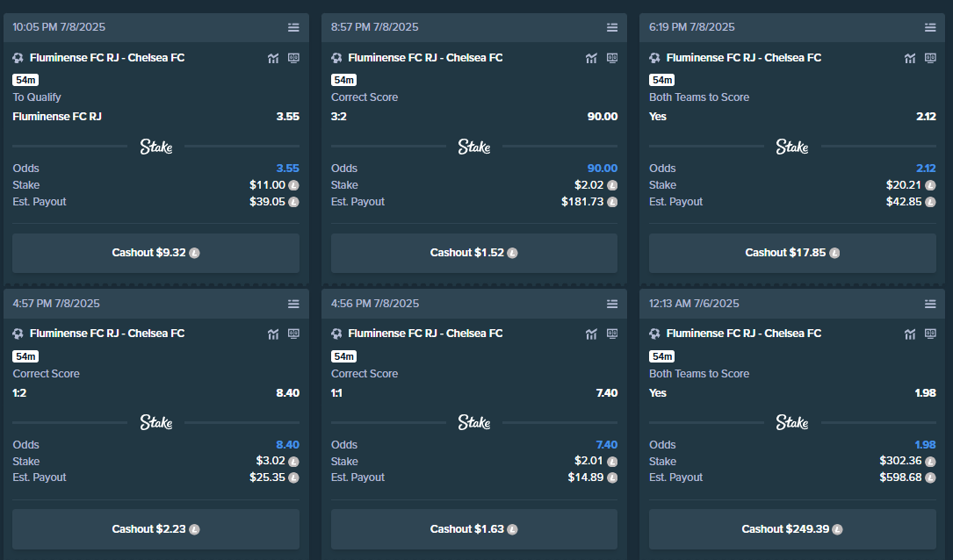Show match statistics chart on the 3:2 Correct Score bet
The width and height of the screenshot is (953, 560).
click(x=591, y=58)
